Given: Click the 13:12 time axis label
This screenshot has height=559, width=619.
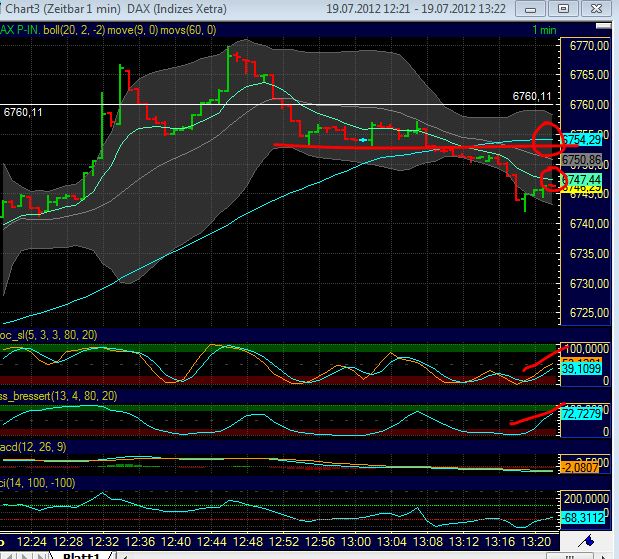Looking at the screenshot, I should click(464, 542).
